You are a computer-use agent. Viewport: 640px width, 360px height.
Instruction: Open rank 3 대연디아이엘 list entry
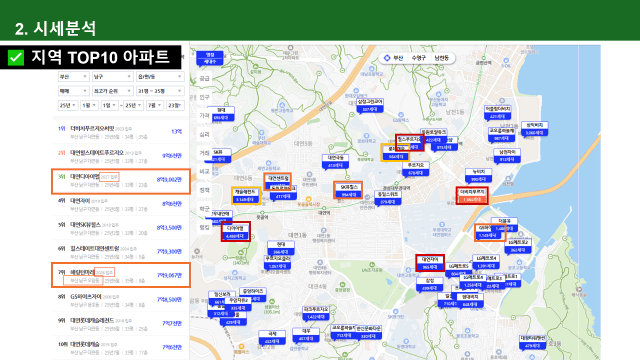[121, 181]
